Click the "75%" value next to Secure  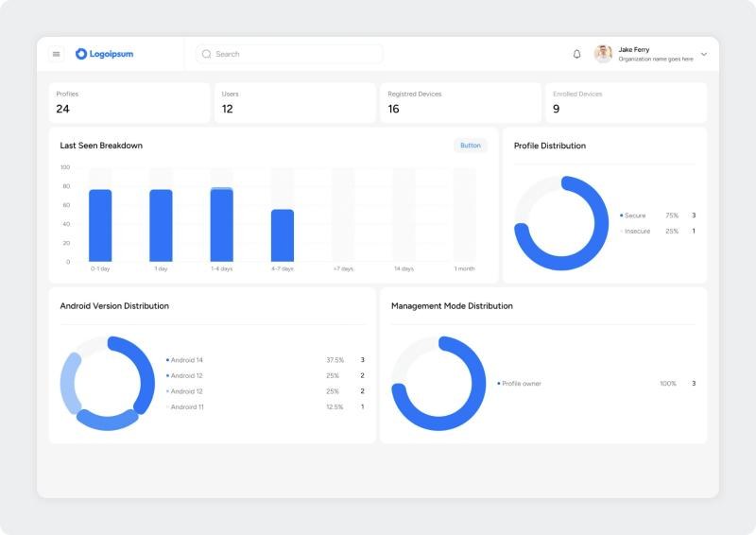[672, 216]
